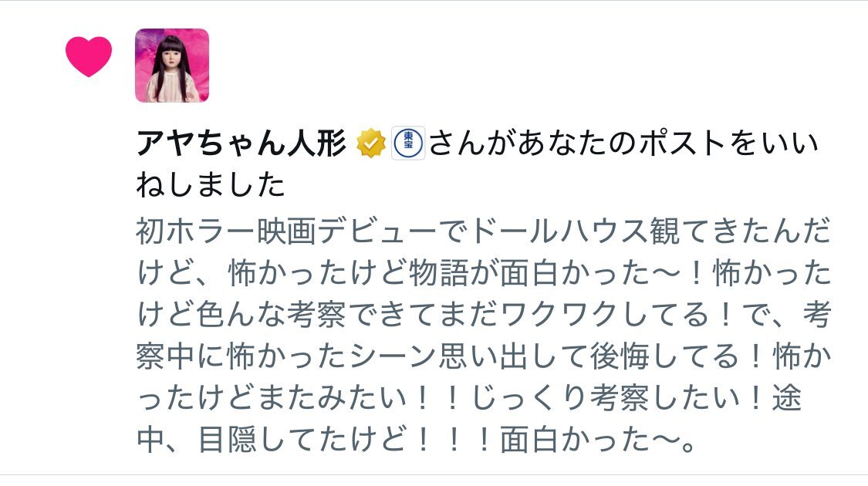Image resolution: width=868 pixels, height=486 pixels.
Task: Open post starting with 初ホラー映画デビュー
Action: click(484, 336)
